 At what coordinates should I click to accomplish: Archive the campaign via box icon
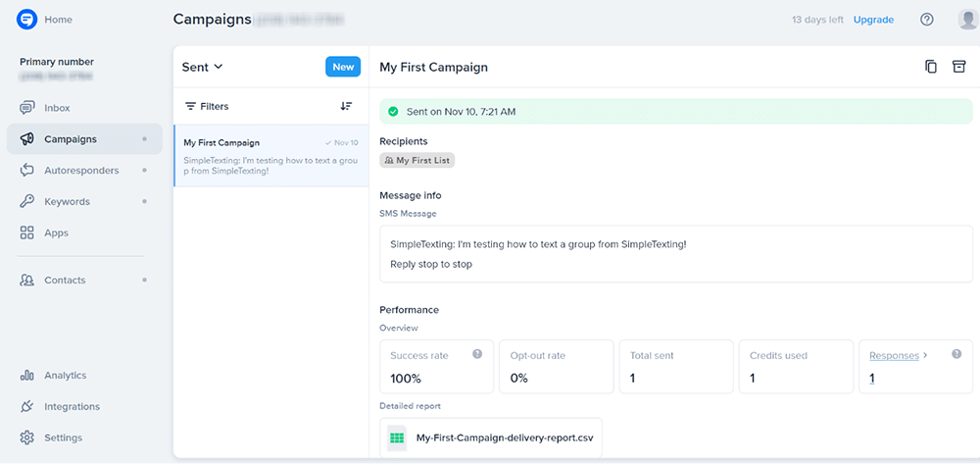click(958, 67)
